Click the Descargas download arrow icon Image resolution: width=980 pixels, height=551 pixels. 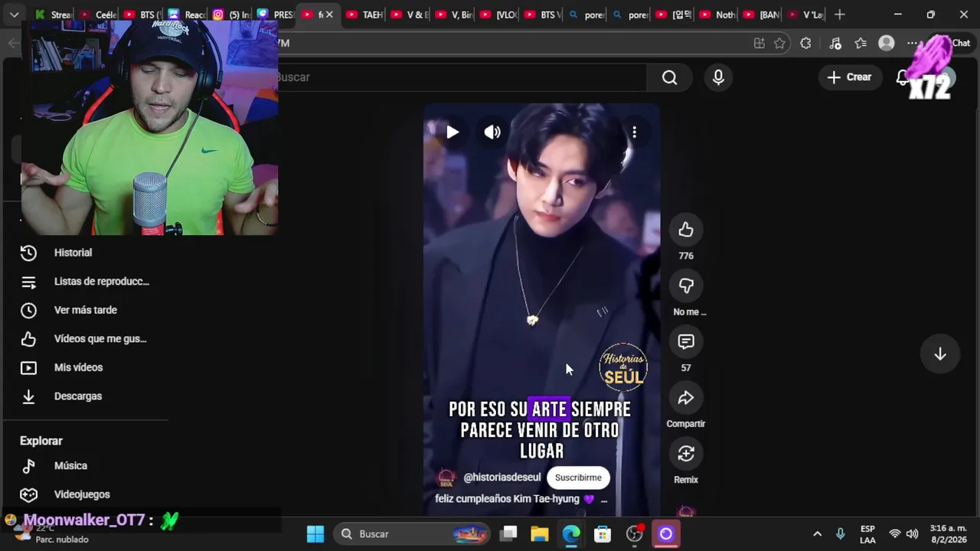tap(28, 396)
